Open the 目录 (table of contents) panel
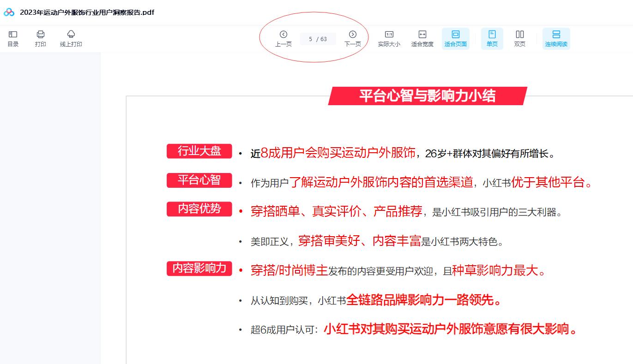Viewport: 633px width, 364px height. [13, 38]
